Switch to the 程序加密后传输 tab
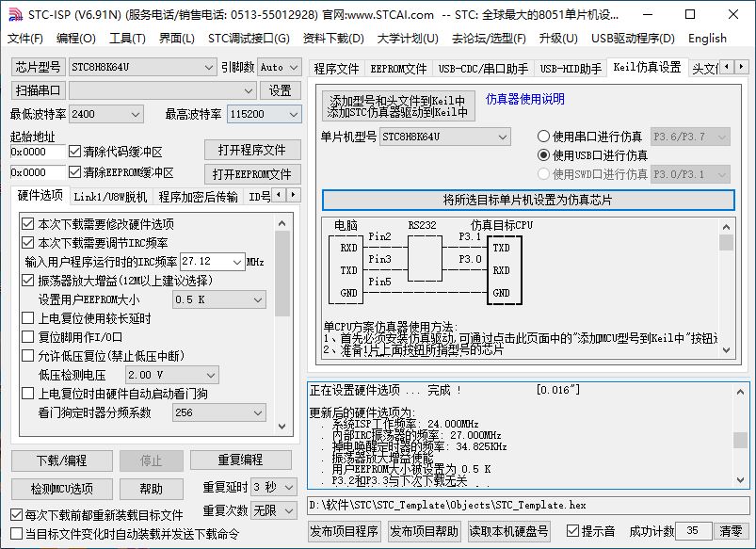The width and height of the screenshot is (756, 549). [198, 197]
